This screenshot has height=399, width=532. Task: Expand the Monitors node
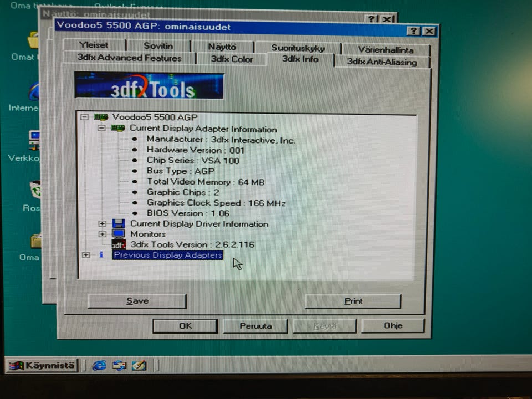tap(102, 234)
